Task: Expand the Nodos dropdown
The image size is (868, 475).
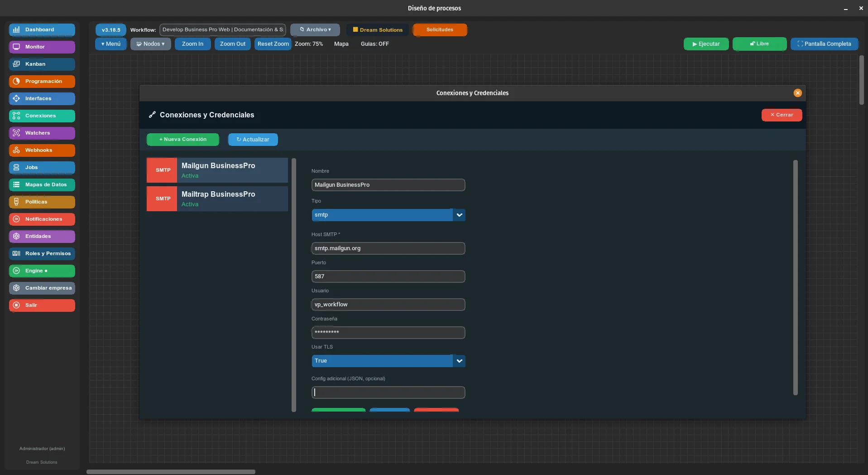Action: pos(150,44)
